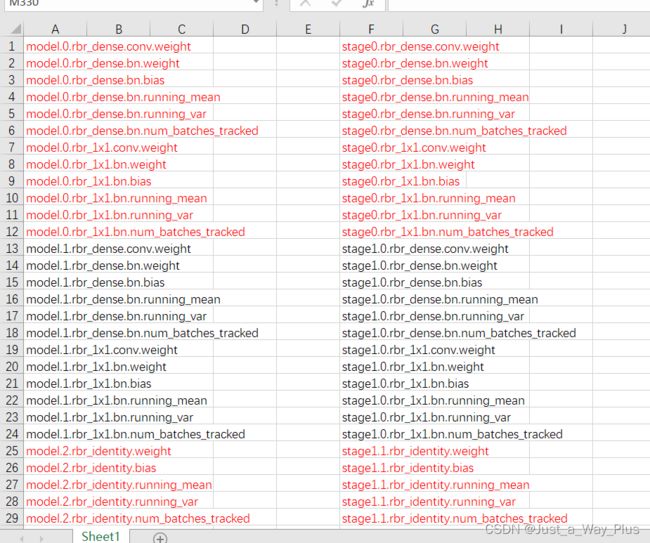This screenshot has width=650, height=543.
Task: Click the Insert Function fx icon
Action: tap(367, 3)
